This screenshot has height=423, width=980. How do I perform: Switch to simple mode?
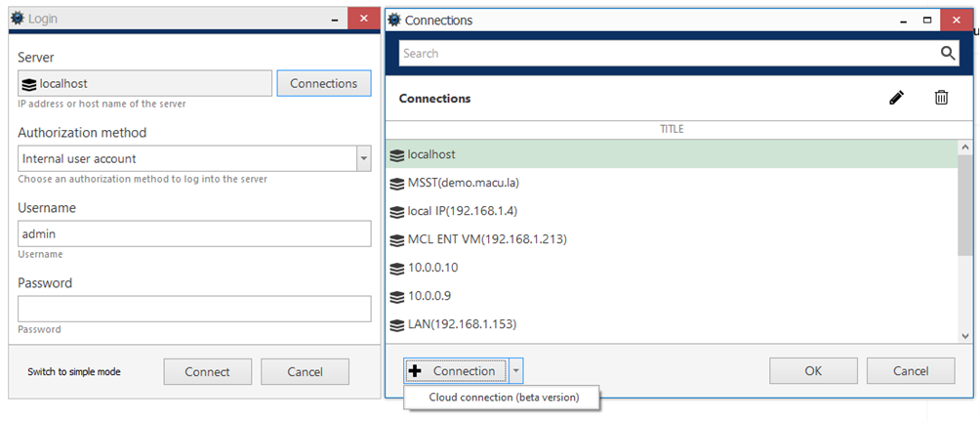pyautogui.click(x=74, y=372)
